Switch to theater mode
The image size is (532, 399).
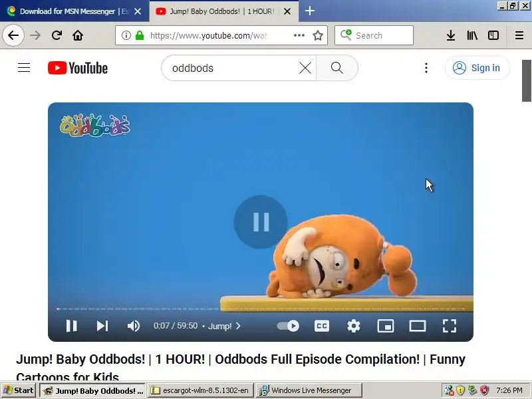[x=418, y=326]
